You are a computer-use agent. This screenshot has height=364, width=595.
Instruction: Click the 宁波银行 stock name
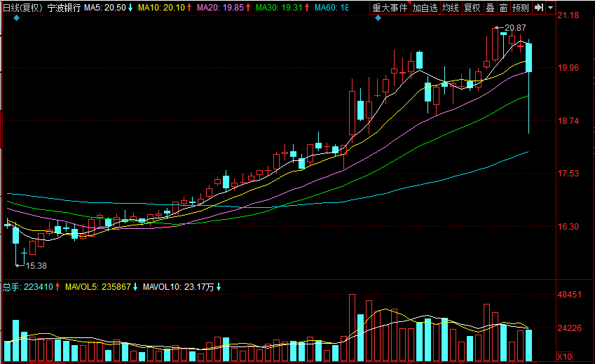[x=64, y=8]
